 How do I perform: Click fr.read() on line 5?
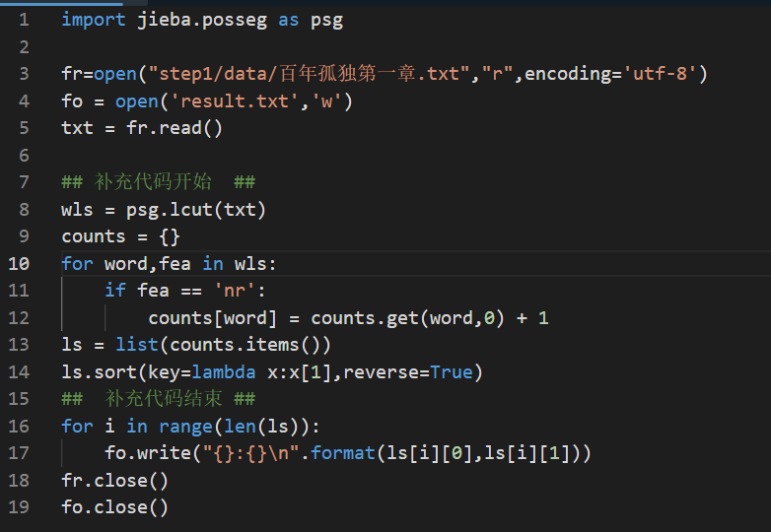click(x=175, y=128)
